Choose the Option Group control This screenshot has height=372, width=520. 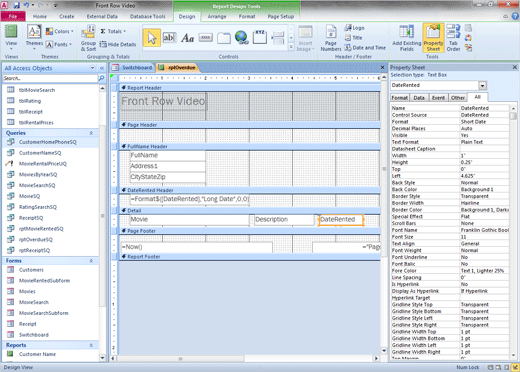coord(260,37)
